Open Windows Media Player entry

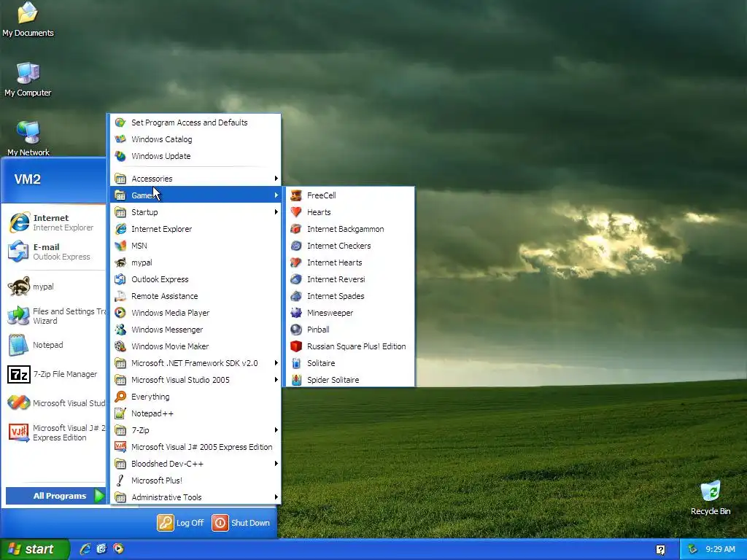pyautogui.click(x=196, y=313)
